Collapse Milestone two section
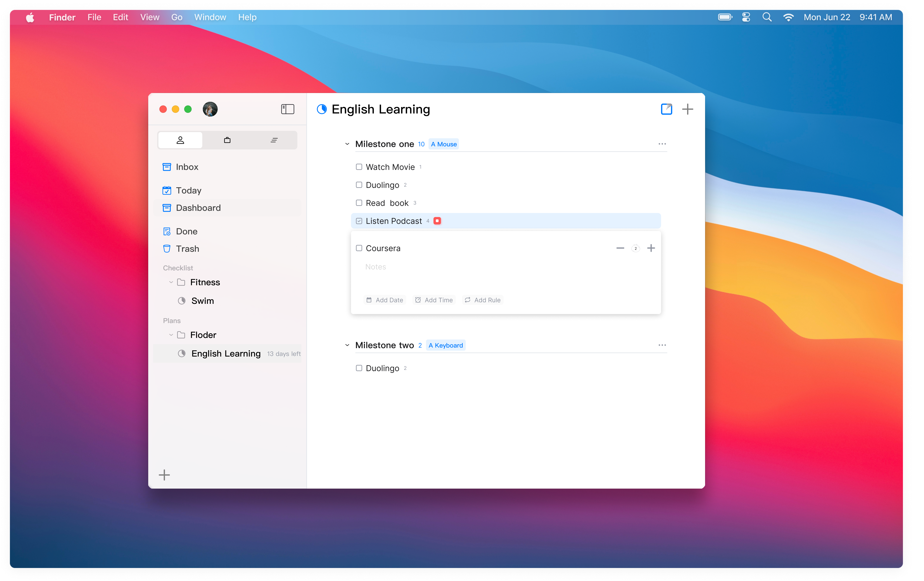The width and height of the screenshot is (924, 581). (347, 345)
